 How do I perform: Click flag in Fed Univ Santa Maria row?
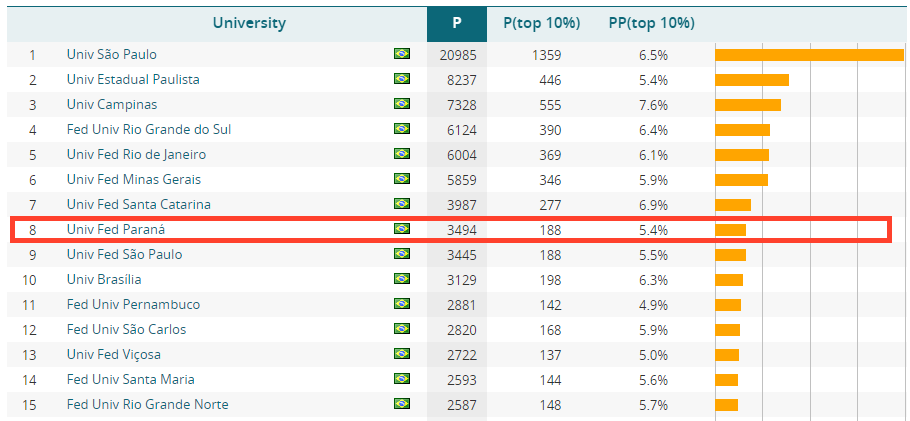402,379
